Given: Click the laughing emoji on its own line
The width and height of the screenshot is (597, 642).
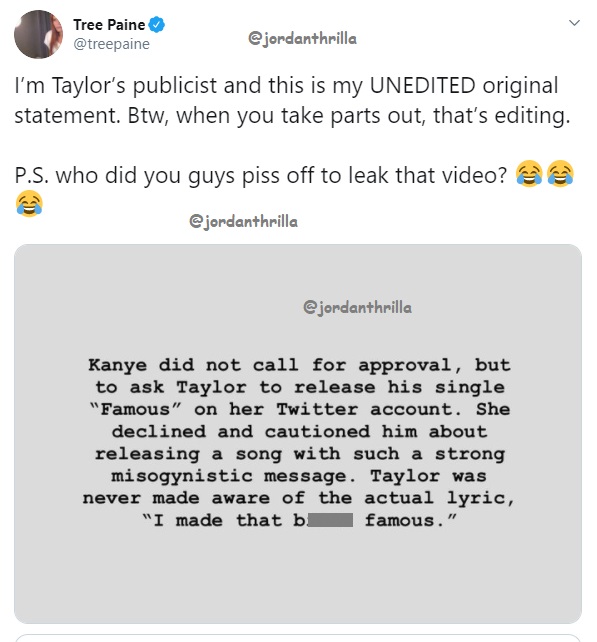Looking at the screenshot, I should pos(29,203).
